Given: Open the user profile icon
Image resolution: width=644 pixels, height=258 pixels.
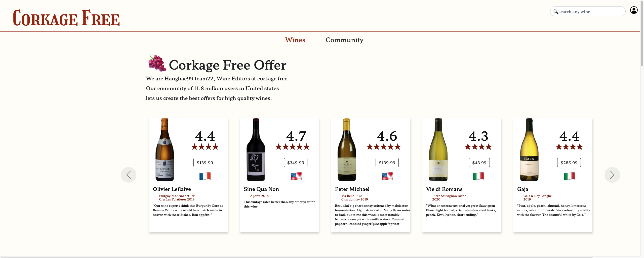Looking at the screenshot, I should pos(634,10).
